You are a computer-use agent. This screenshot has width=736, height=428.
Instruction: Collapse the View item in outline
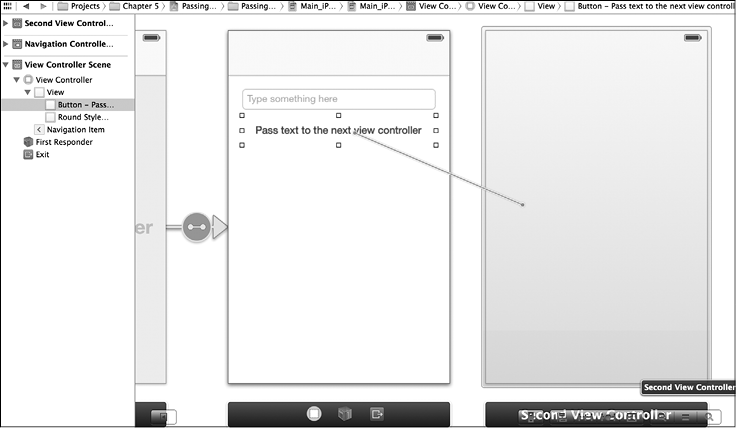(x=28, y=92)
